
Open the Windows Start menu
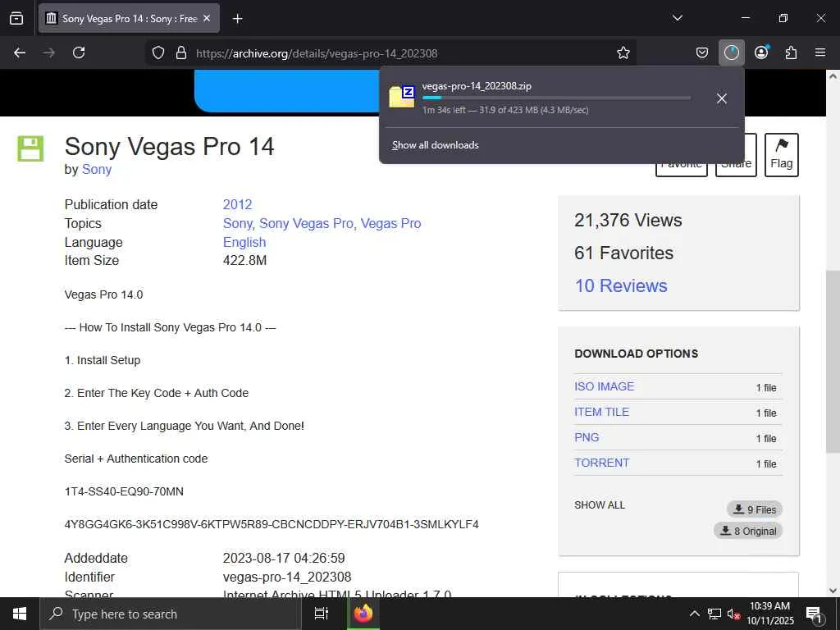pos(20,614)
